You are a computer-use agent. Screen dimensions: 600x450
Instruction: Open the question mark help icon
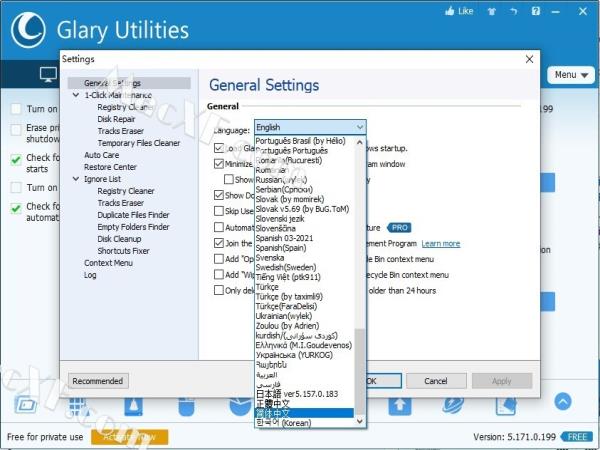coord(536,11)
